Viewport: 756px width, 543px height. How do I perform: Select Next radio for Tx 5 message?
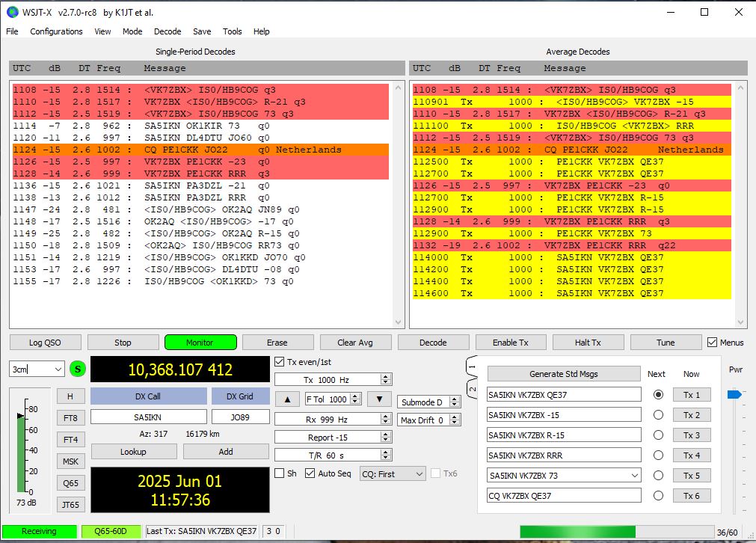(658, 476)
